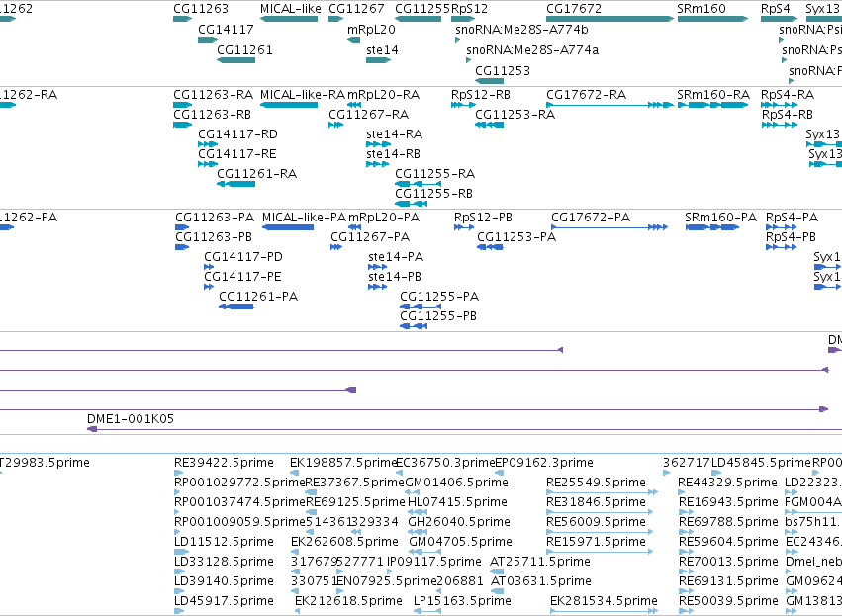Click the CG11253-RA transcript label
The image size is (842, 616).
pos(515,115)
